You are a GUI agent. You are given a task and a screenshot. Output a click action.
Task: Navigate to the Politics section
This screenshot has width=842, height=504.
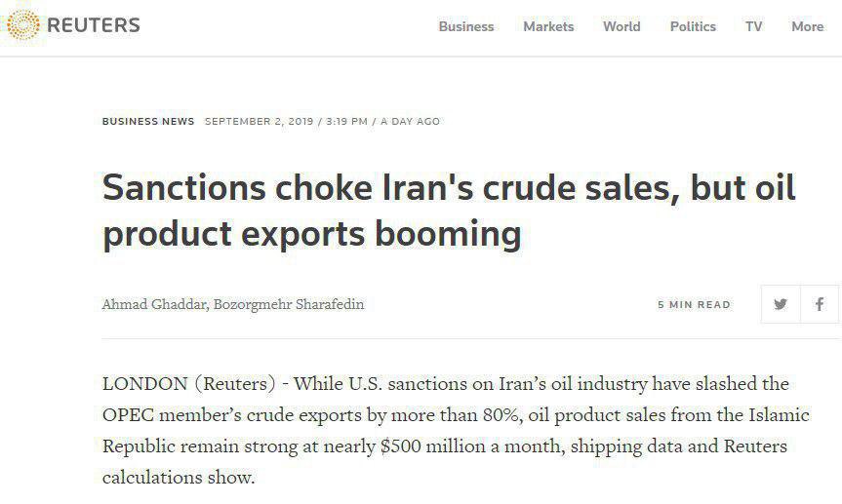693,26
